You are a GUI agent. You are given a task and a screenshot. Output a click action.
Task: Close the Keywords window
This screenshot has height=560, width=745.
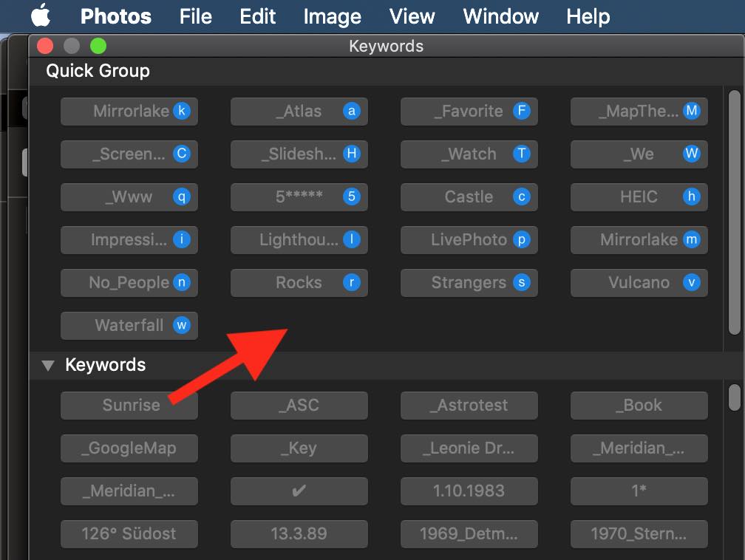coord(45,46)
